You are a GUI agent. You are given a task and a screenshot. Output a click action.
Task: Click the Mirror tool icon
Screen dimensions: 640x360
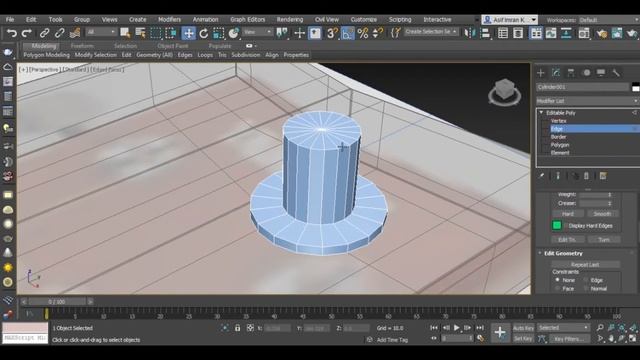pos(470,33)
